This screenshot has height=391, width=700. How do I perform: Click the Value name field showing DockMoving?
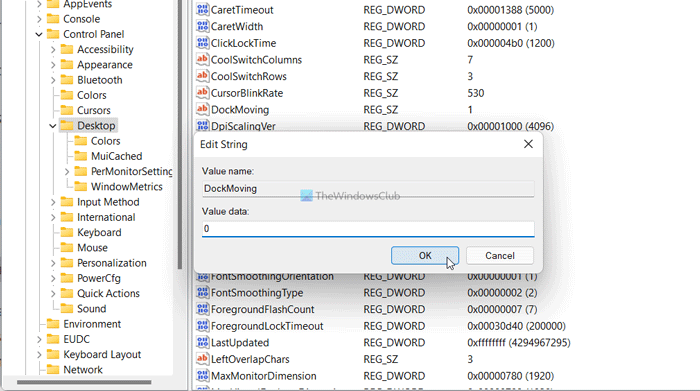pyautogui.click(x=368, y=188)
